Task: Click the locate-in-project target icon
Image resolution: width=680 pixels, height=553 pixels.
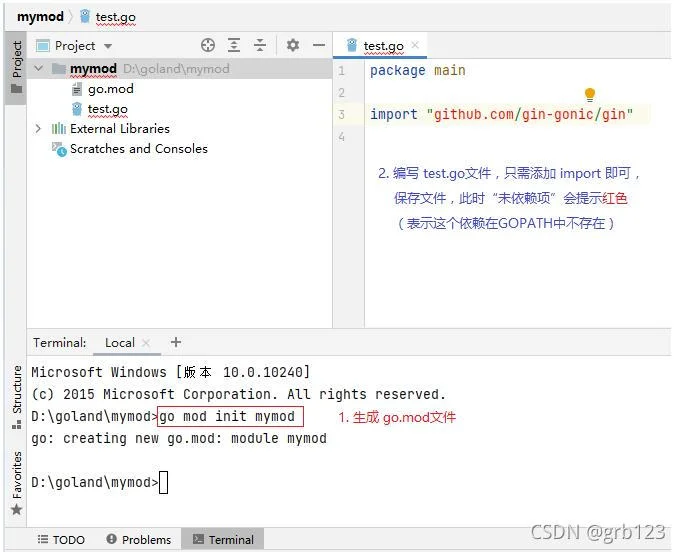Action: pyautogui.click(x=208, y=45)
